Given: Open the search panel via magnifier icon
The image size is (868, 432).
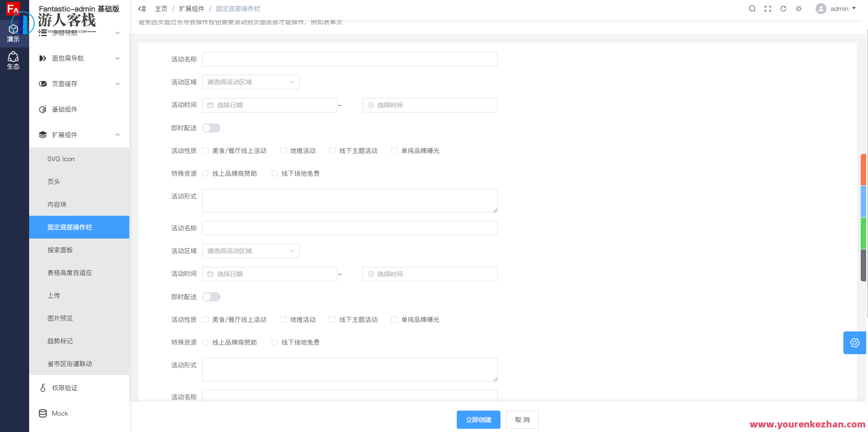Looking at the screenshot, I should pyautogui.click(x=752, y=8).
